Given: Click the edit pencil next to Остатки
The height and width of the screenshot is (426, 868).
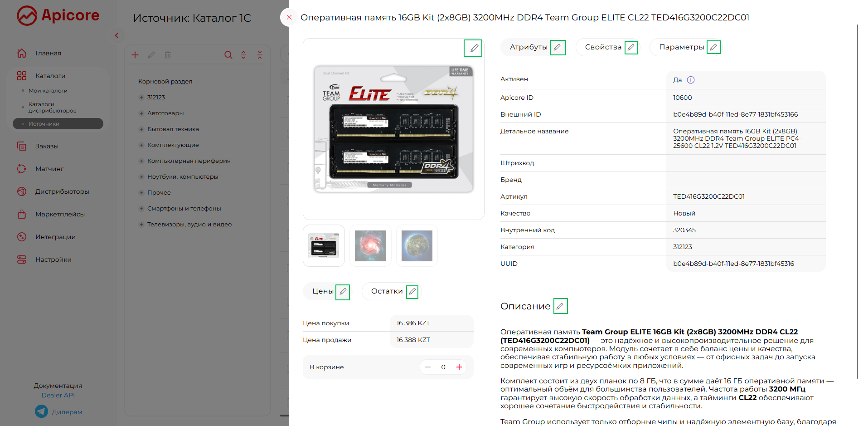Looking at the screenshot, I should pos(412,291).
